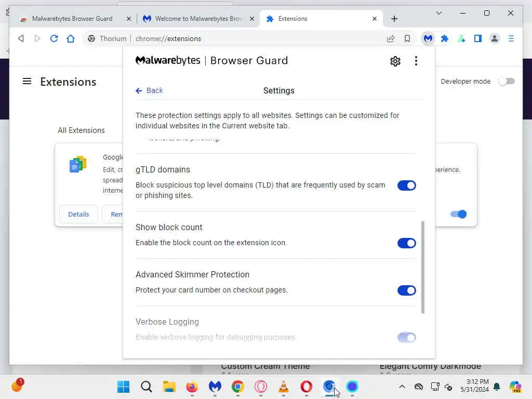532x399 pixels.
Task: Open Malwarebytes app from taskbar
Action: tap(215, 387)
